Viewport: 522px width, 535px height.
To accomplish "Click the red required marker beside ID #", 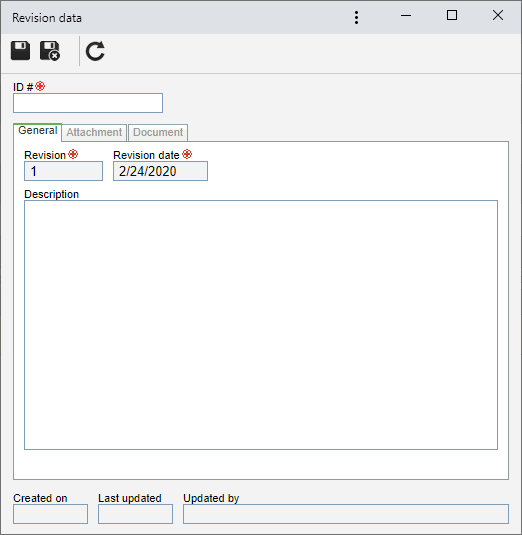I will (40, 86).
